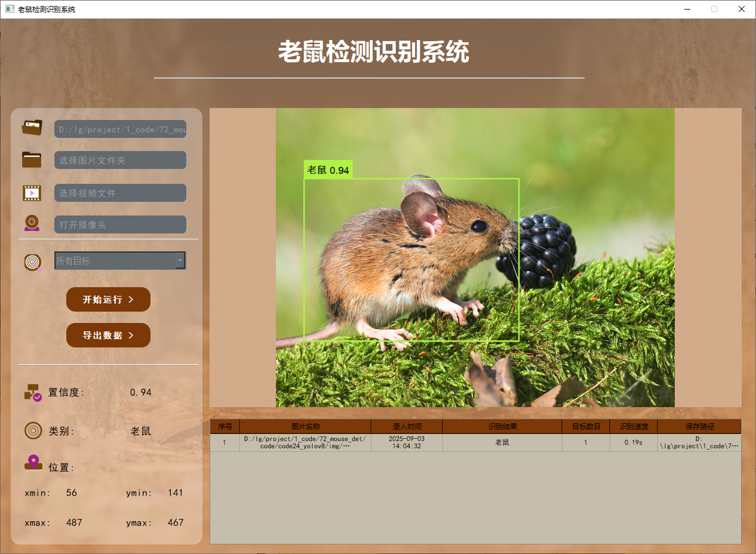This screenshot has width=756, height=554.
Task: Click the 识别结果 column header
Action: tap(502, 426)
